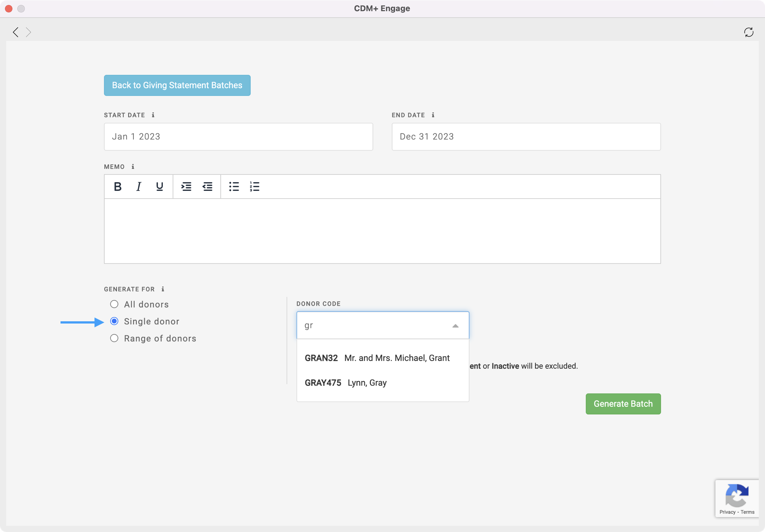Click the refresh icon at top right
The width and height of the screenshot is (765, 532).
pyautogui.click(x=749, y=32)
